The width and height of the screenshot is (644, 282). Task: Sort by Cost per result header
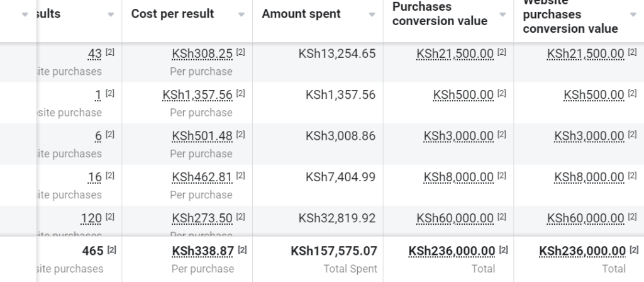point(172,14)
